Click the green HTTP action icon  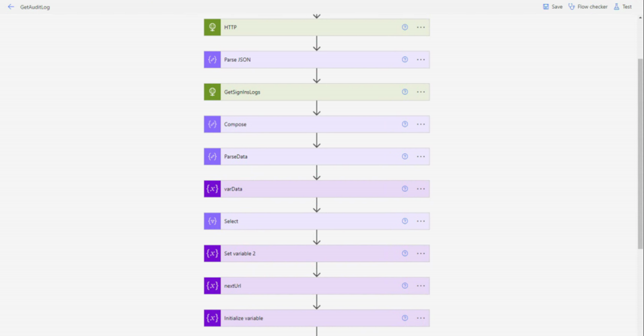212,27
